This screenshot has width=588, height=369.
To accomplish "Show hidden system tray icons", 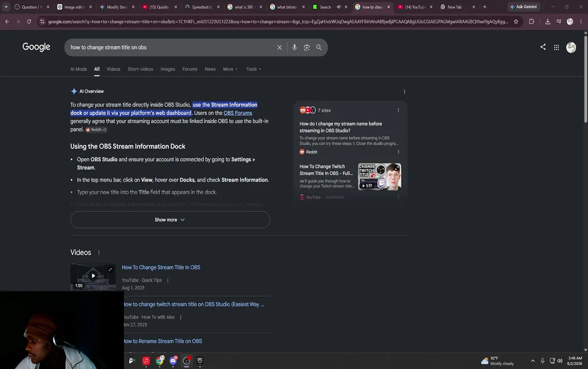I will click(x=533, y=361).
